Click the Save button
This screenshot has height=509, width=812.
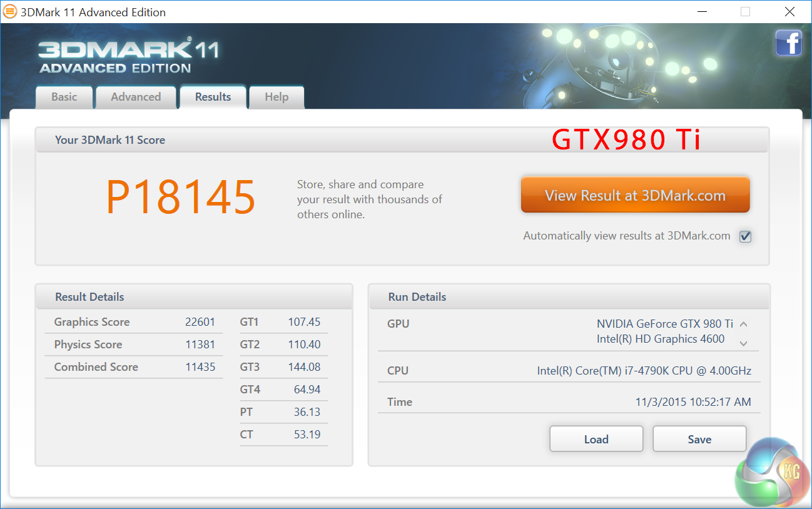699,439
